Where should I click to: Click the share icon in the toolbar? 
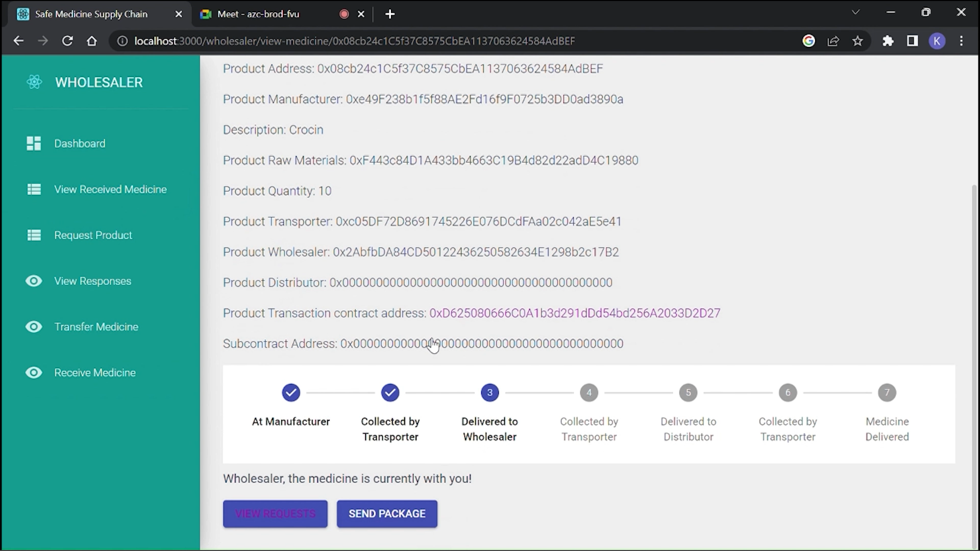(834, 41)
